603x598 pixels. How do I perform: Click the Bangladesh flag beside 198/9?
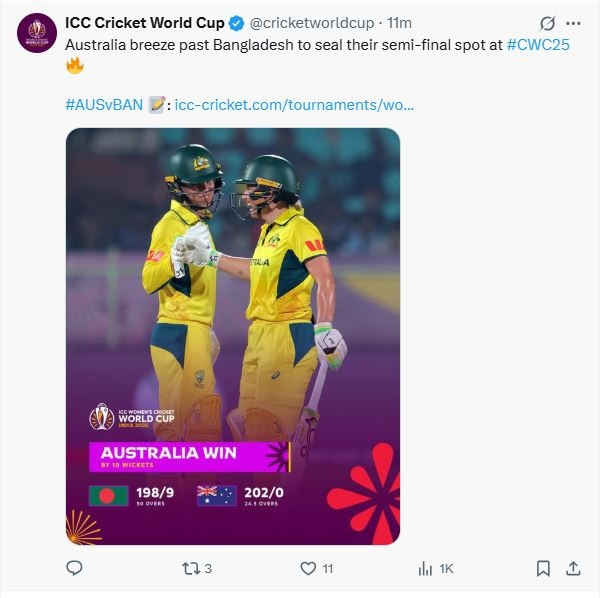tap(108, 495)
